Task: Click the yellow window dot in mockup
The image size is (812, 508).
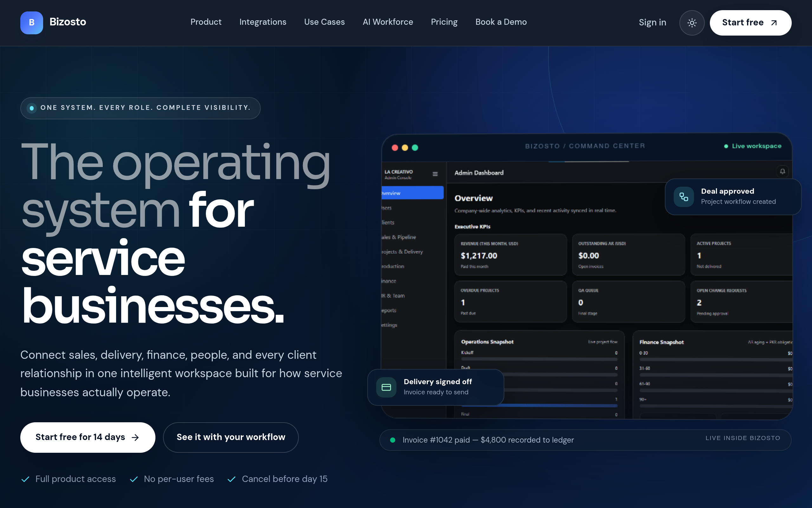Action: pos(405,148)
